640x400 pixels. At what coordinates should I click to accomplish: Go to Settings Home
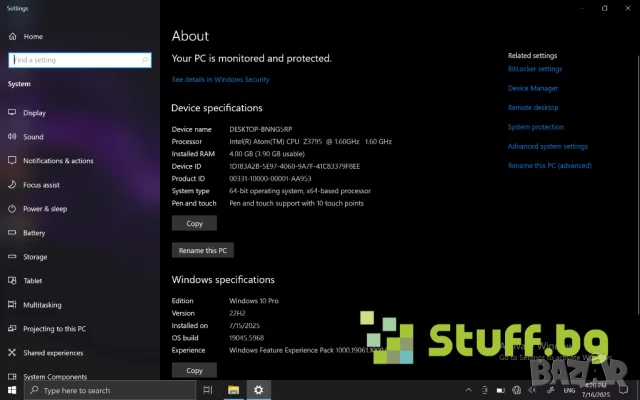click(32, 36)
